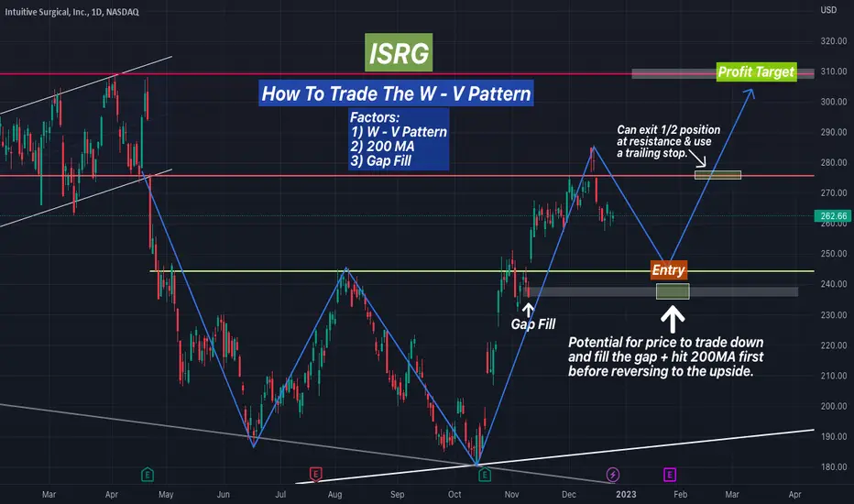Click 250.00 on the price axis
Image resolution: width=854 pixels, height=504 pixels.
click(833, 254)
